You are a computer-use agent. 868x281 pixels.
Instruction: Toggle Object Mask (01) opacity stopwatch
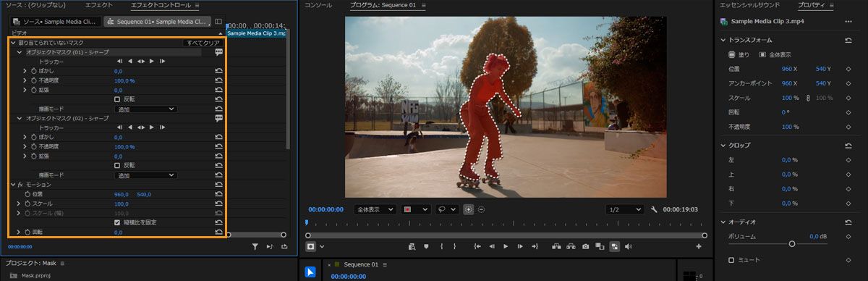(x=34, y=80)
